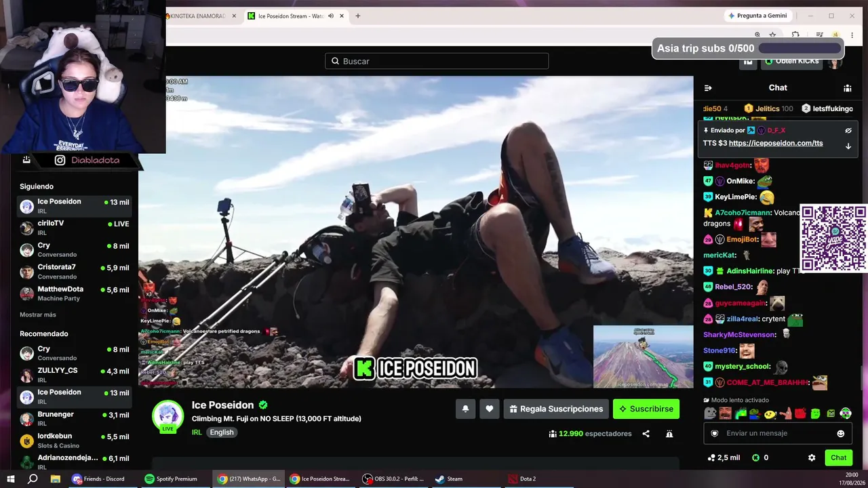
Task: Click the IRL category link under stream title
Action: tap(197, 432)
